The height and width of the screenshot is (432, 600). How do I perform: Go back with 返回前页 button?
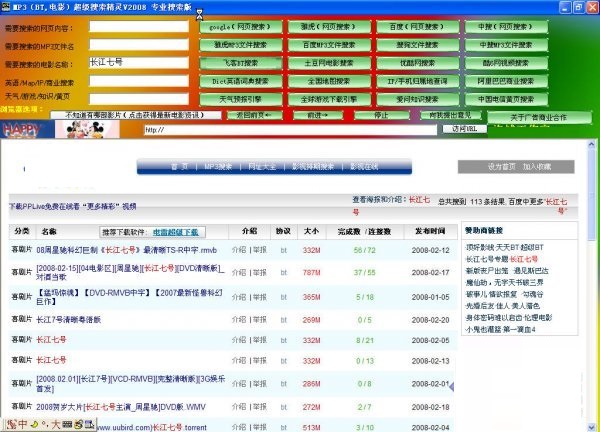(254, 115)
